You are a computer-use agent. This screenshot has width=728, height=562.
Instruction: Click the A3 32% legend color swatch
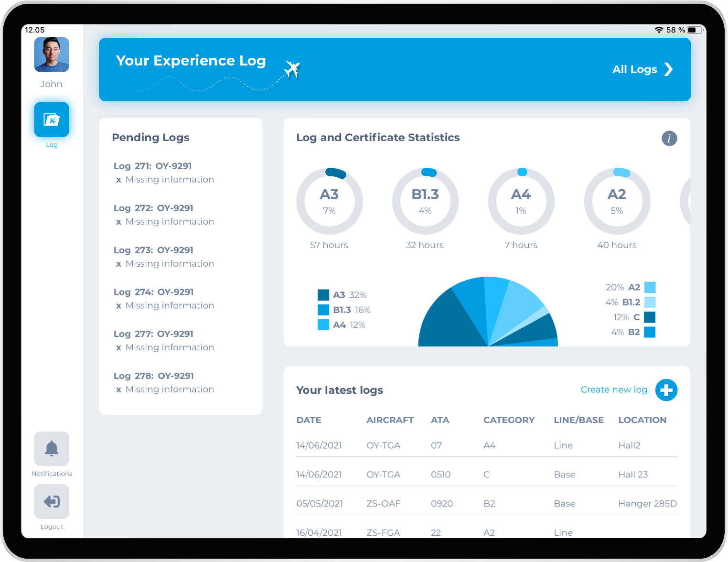tap(323, 295)
